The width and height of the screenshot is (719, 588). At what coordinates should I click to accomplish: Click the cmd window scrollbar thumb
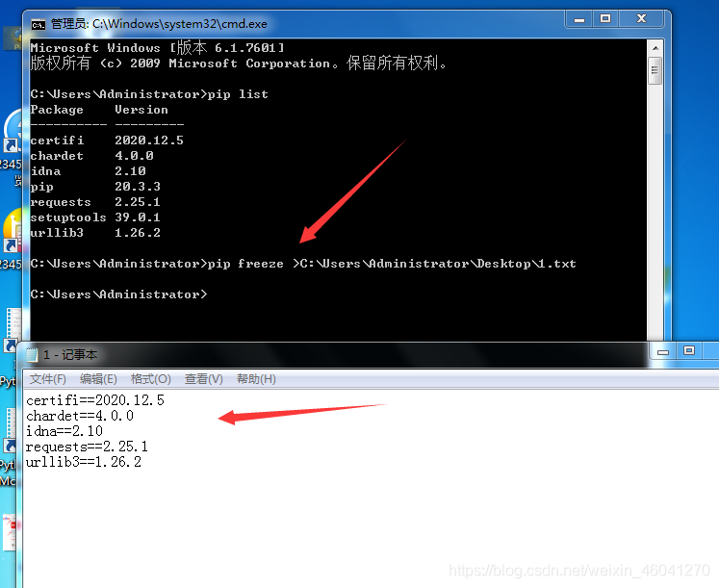pos(655,70)
